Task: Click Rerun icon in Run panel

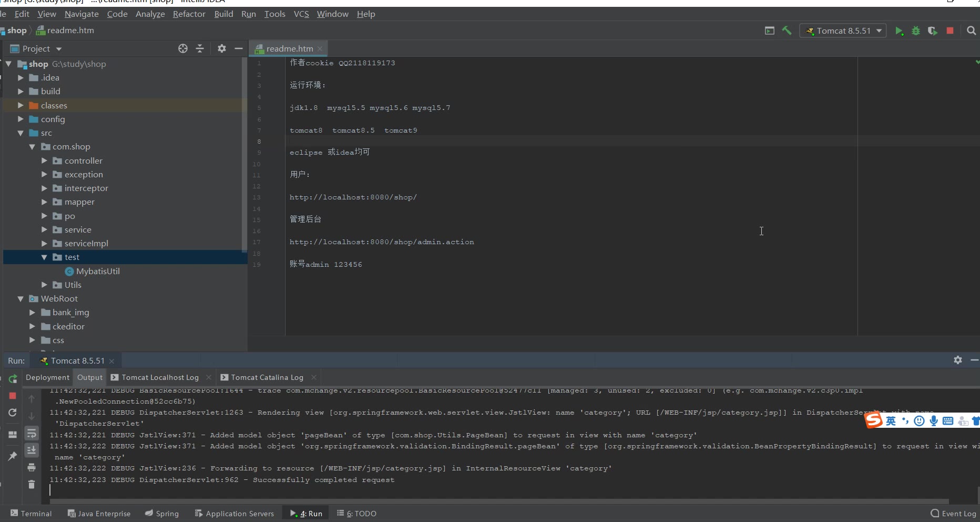Action: point(13,378)
